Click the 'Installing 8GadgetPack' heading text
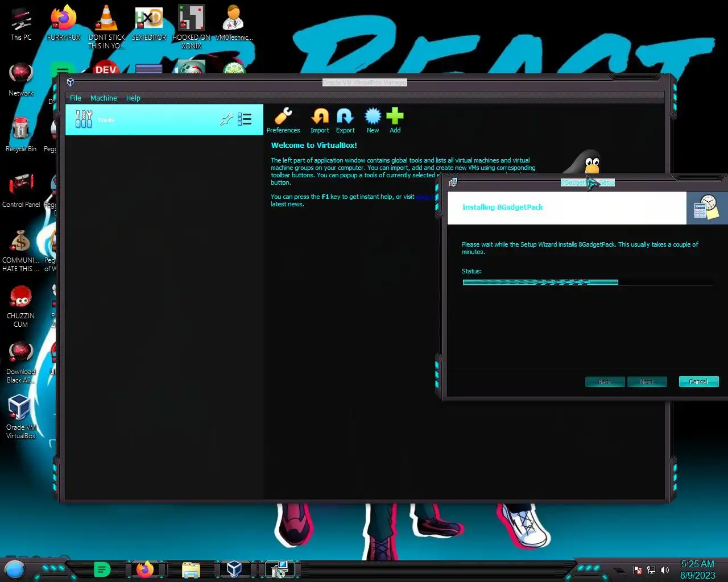 coord(503,207)
